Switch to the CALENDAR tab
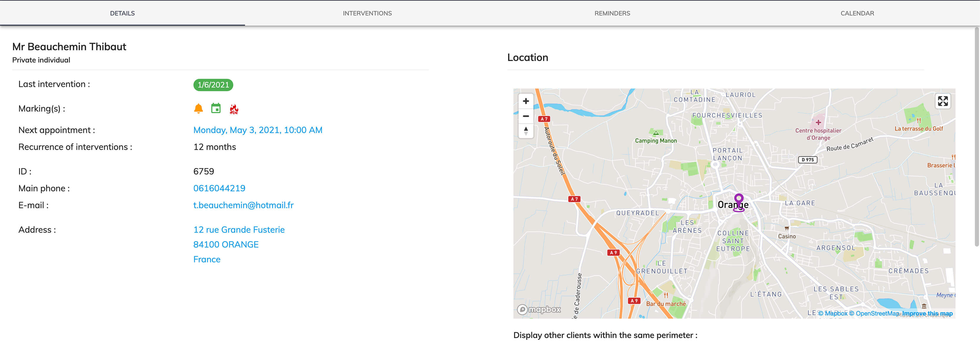This screenshot has height=353, width=980. click(x=857, y=13)
